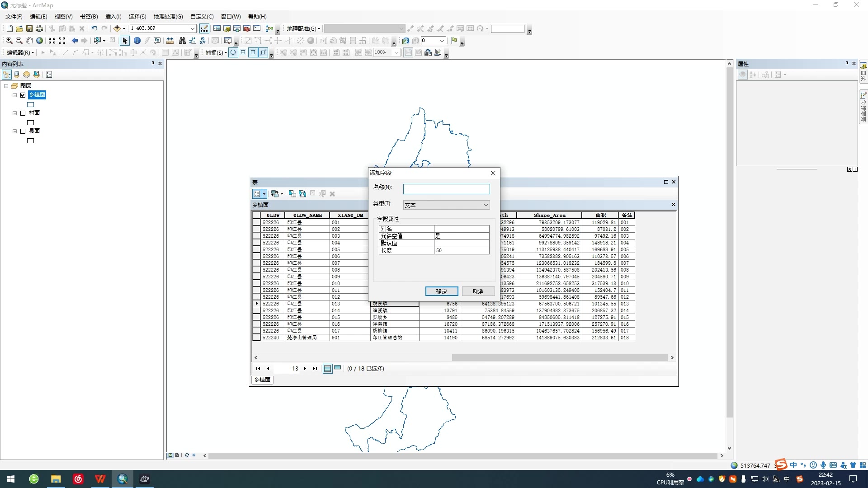The width and height of the screenshot is (868, 488).
Task: Uncheck the 乡镇面 layer visibility
Action: pos(23,95)
